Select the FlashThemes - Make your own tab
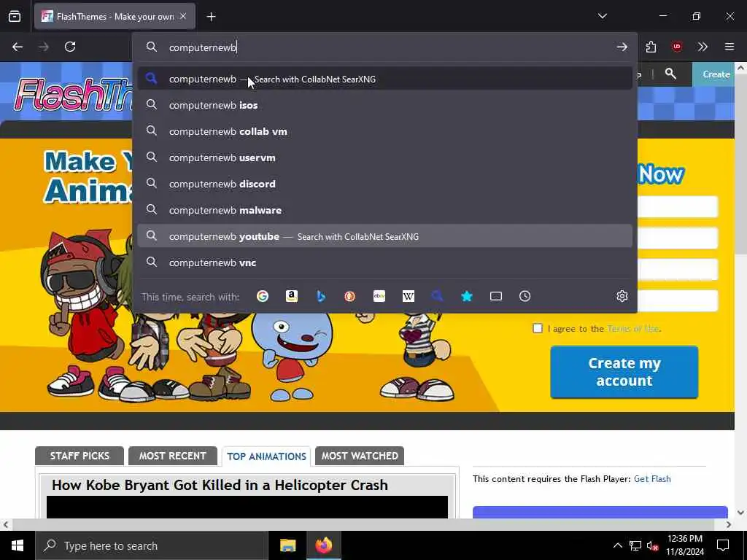 point(115,16)
